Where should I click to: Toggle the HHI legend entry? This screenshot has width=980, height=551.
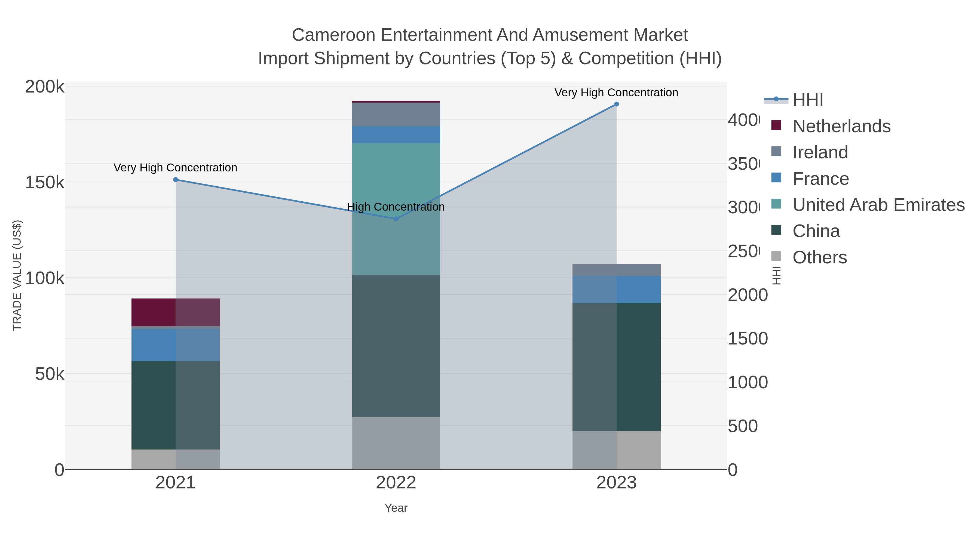pos(794,100)
